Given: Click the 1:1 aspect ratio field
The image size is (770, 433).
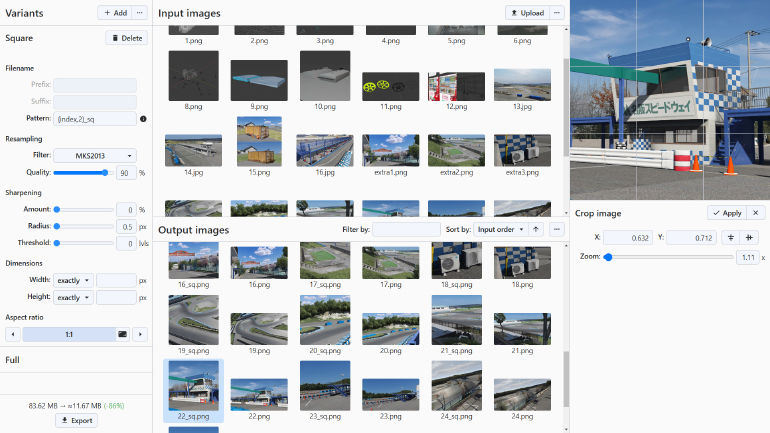Looking at the screenshot, I should pyautogui.click(x=69, y=334).
